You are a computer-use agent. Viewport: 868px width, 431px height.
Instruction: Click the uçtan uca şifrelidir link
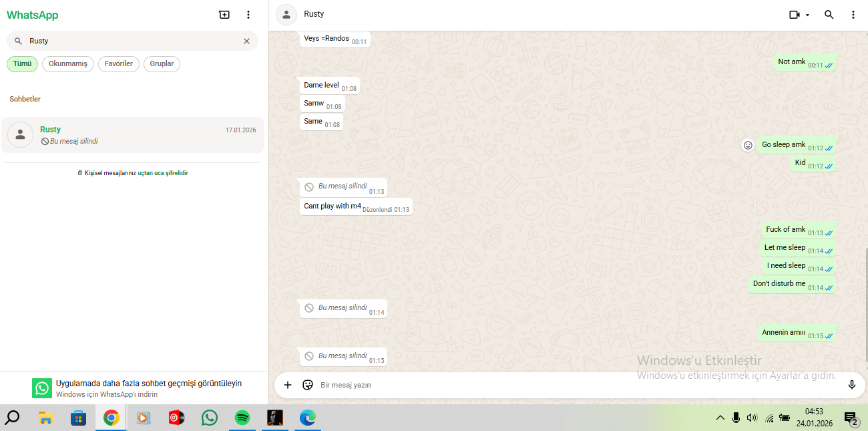click(x=163, y=172)
